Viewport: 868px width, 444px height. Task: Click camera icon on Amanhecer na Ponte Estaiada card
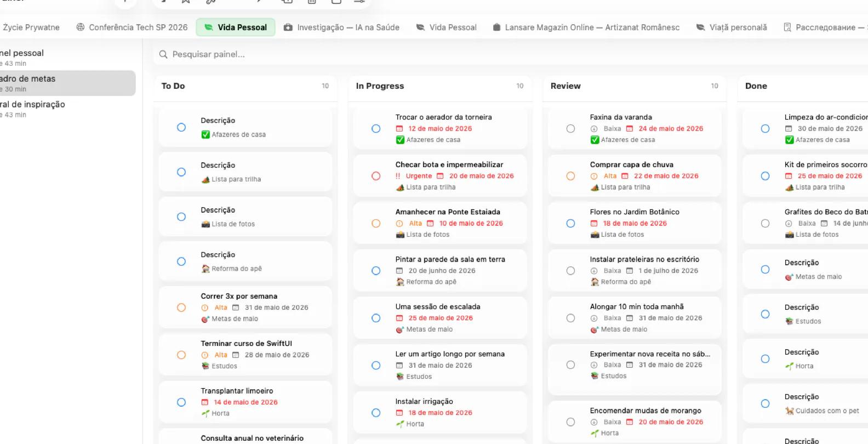[400, 235]
